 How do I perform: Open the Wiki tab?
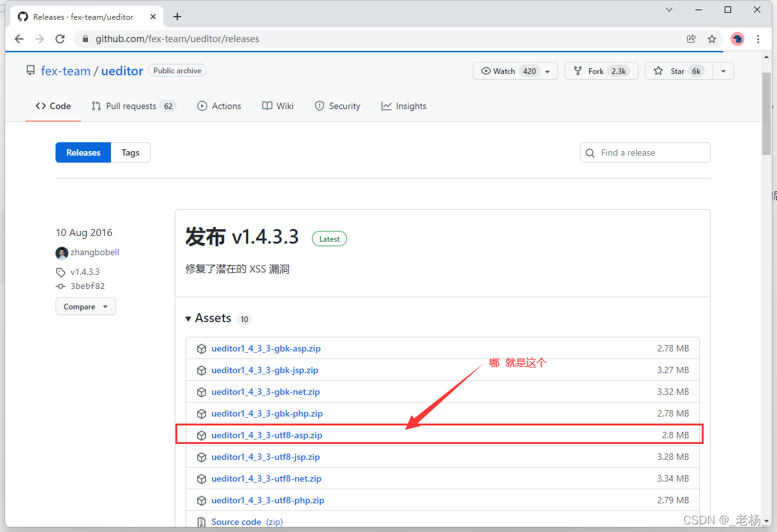pyautogui.click(x=278, y=106)
